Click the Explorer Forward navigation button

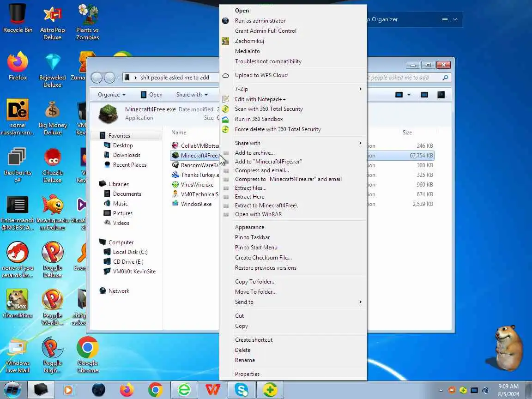click(109, 78)
